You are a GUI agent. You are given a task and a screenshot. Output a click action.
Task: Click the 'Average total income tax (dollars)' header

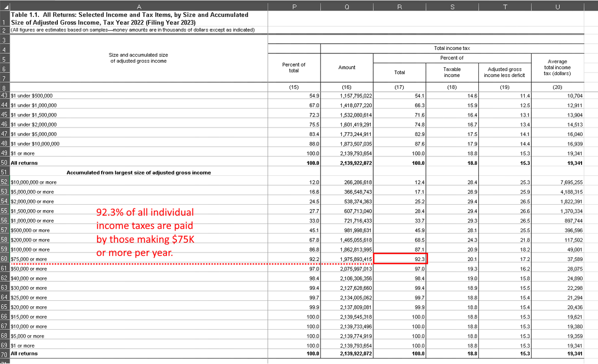[x=558, y=68]
